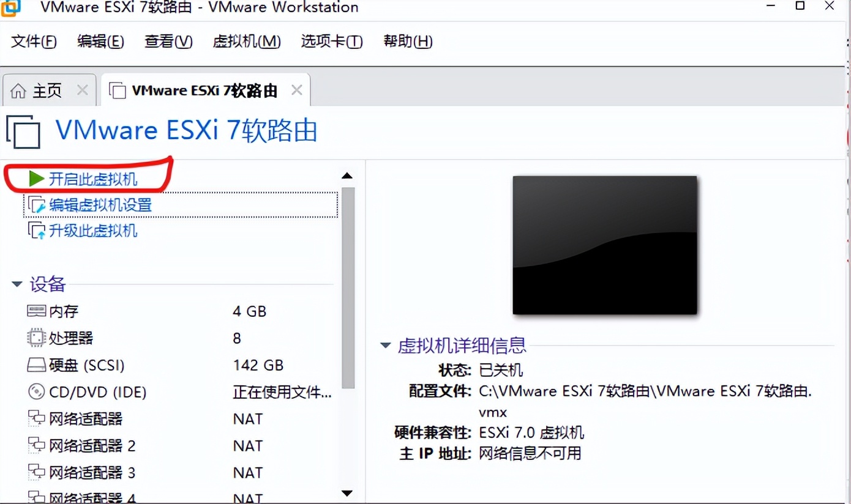Open the 帮助(H) menu
Screen dimensions: 851x504
coord(407,41)
